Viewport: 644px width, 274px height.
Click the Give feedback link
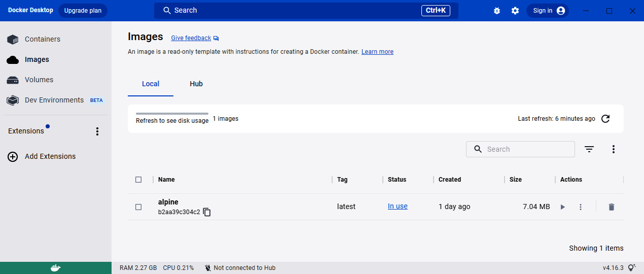(x=191, y=38)
